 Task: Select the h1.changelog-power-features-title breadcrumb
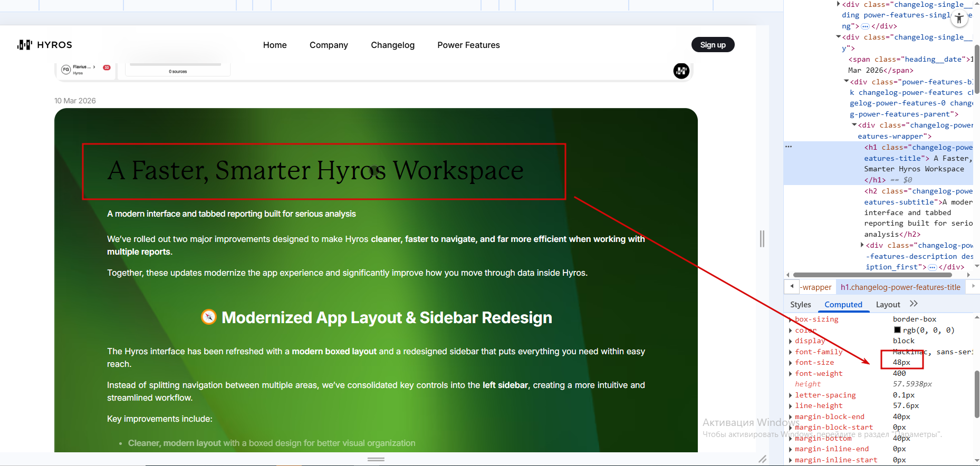[x=900, y=287]
